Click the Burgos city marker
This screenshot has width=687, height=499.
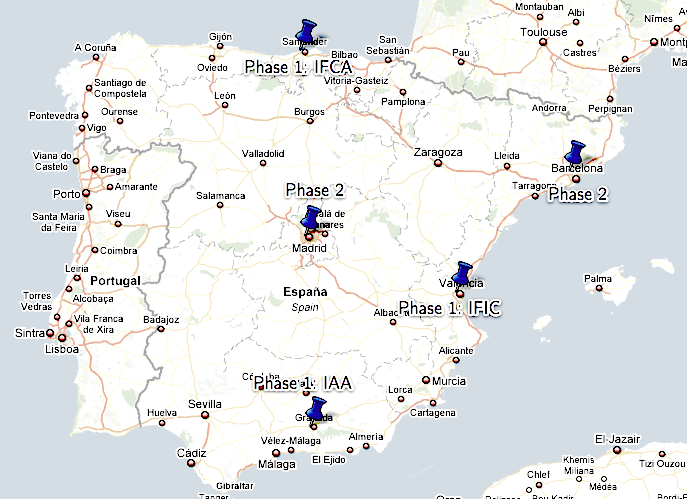310,121
